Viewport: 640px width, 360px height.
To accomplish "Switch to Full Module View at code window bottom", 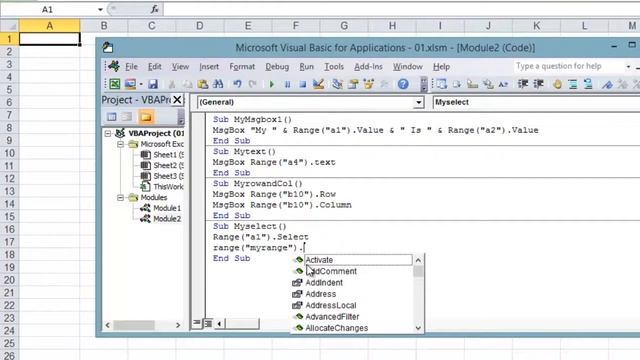I will click(208, 323).
